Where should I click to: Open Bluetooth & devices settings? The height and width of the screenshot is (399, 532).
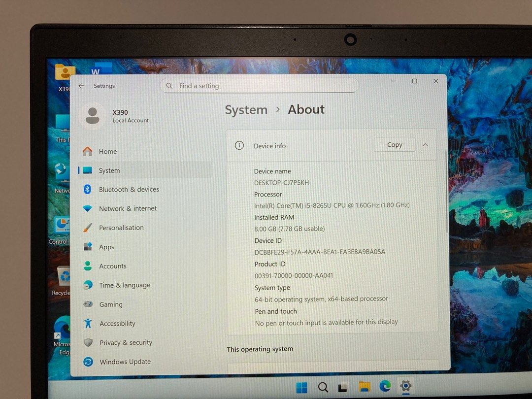coord(129,189)
